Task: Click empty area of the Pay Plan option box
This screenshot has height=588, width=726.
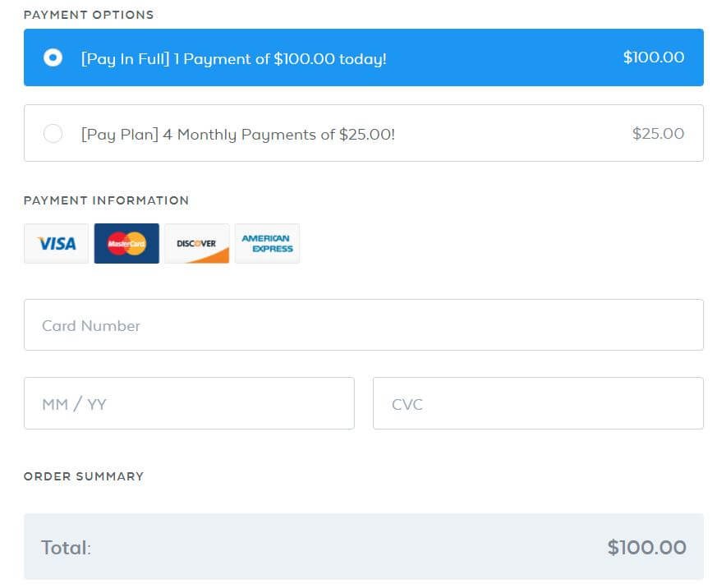Action: point(509,133)
